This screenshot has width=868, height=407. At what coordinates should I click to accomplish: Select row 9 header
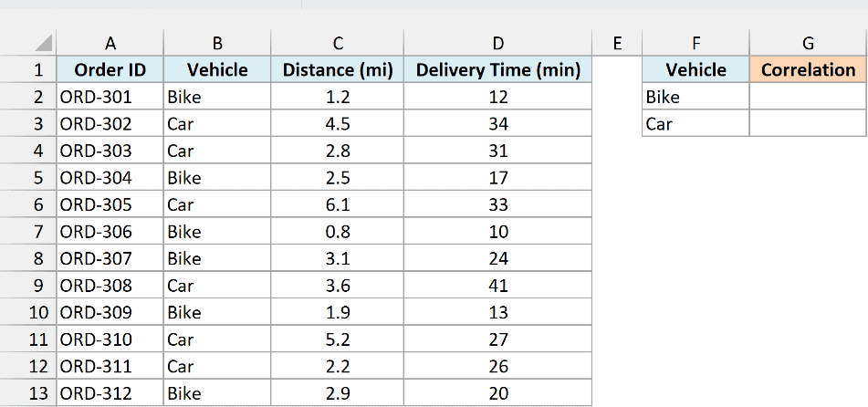coord(28,286)
